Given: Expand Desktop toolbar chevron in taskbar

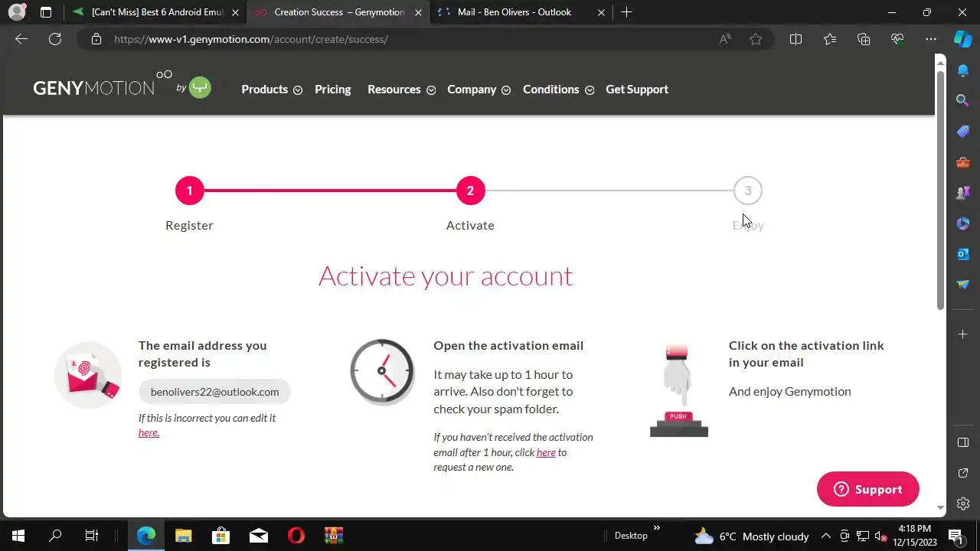Looking at the screenshot, I should [x=656, y=528].
